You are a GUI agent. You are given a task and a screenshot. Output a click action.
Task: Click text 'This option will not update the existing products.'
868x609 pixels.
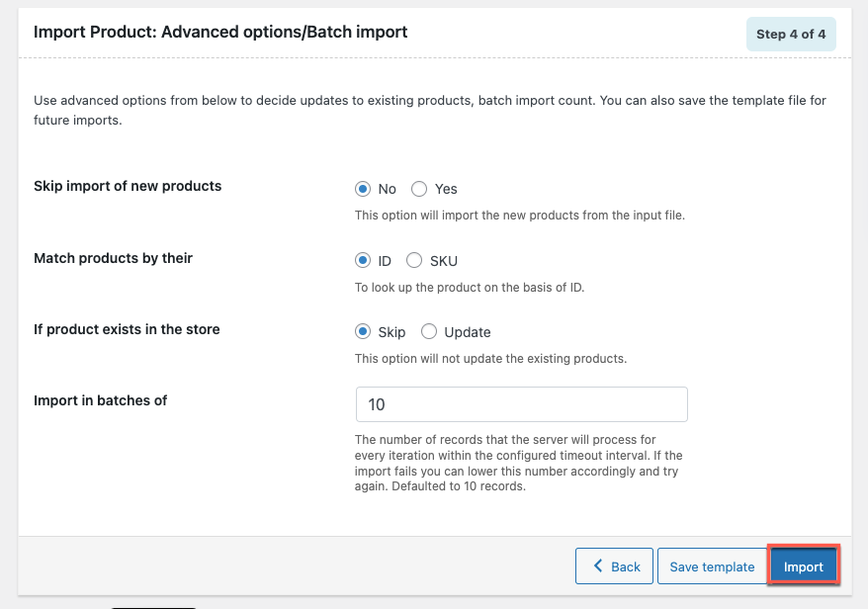pos(490,359)
